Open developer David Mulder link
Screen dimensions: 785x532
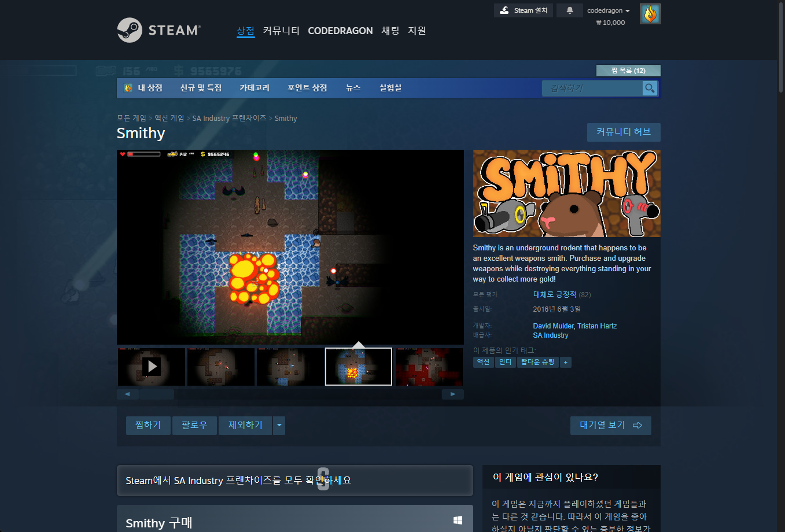coord(553,326)
